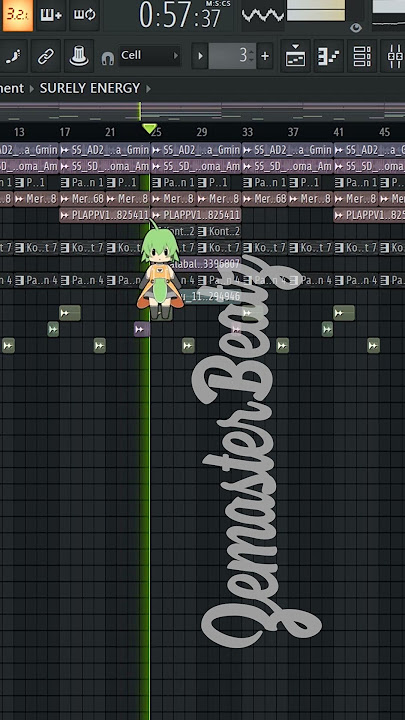Screen dimensions: 405x720
Task: Toggle loop recording button
Action: (x=84, y=14)
